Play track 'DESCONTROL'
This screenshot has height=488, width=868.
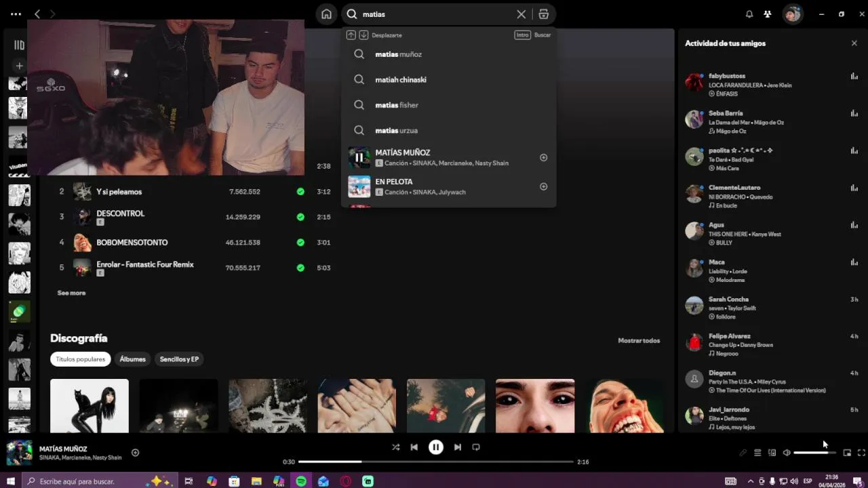(x=120, y=213)
